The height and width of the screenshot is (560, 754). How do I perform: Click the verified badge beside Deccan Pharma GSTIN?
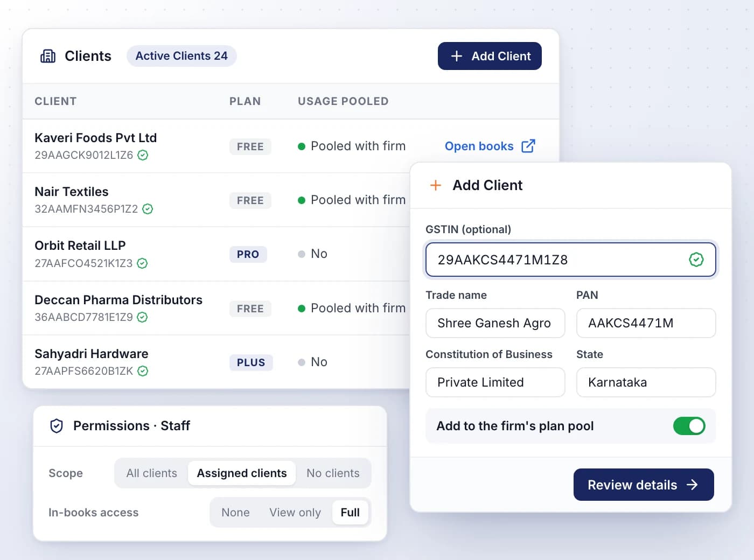pyautogui.click(x=142, y=317)
